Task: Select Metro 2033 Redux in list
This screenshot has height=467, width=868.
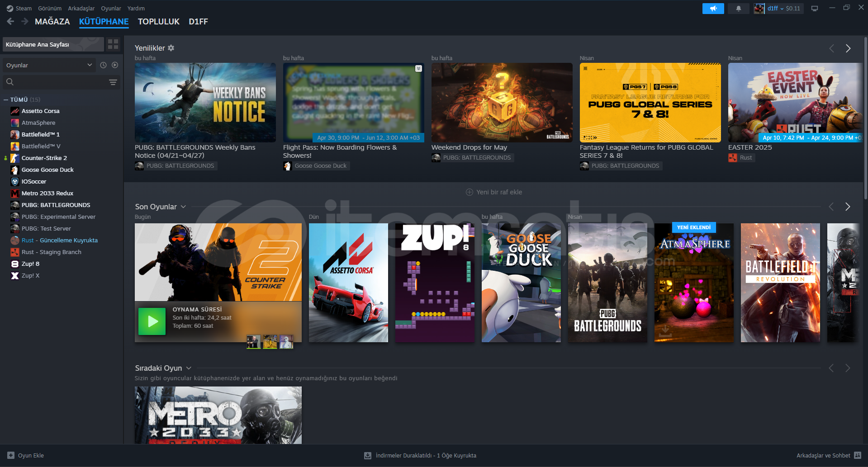Action: click(x=47, y=193)
